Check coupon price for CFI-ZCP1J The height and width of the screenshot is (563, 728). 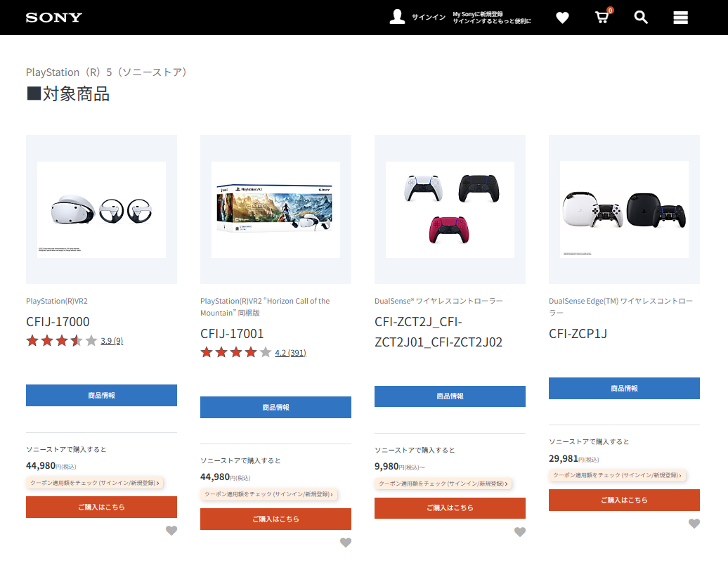click(x=618, y=475)
